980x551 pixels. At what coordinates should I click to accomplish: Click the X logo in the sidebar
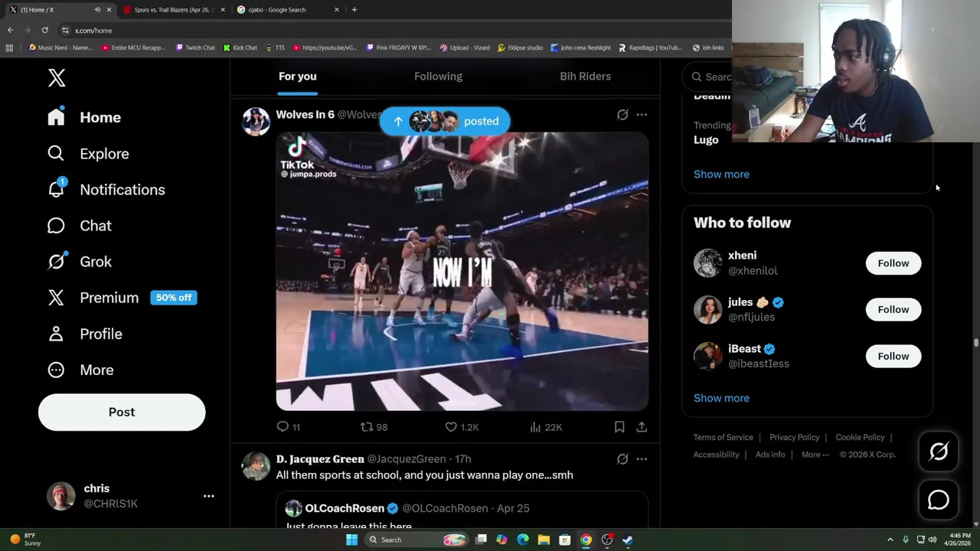(x=57, y=77)
